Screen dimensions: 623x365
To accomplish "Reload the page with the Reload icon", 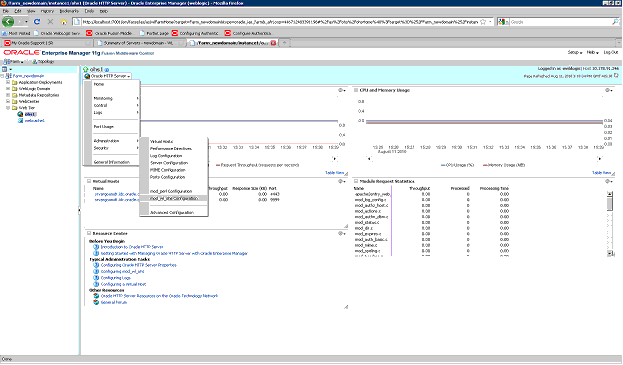I will coord(37,22).
